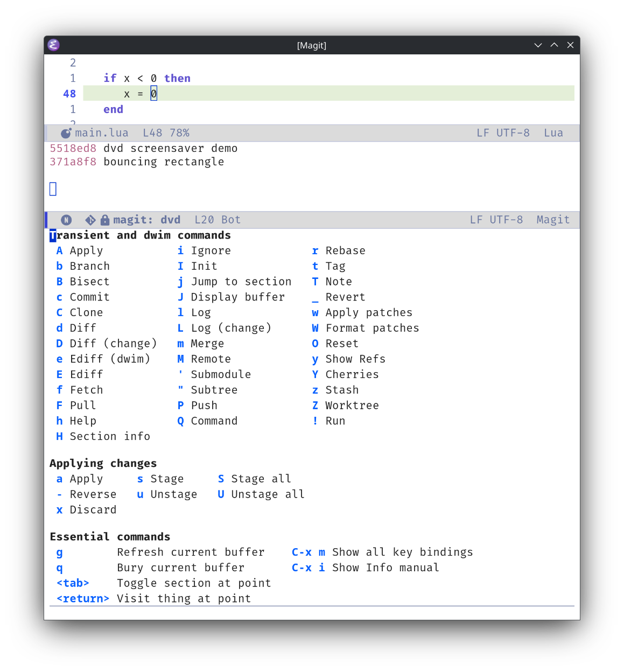Click the Clone command entry

pyautogui.click(x=80, y=313)
